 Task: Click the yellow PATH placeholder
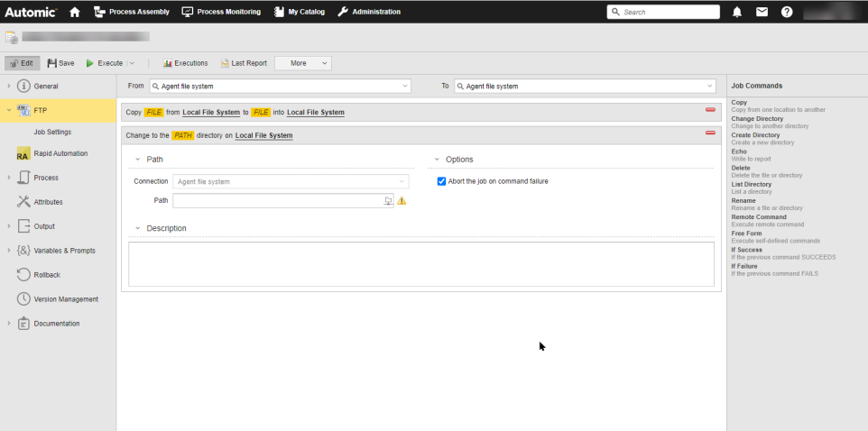coord(182,135)
